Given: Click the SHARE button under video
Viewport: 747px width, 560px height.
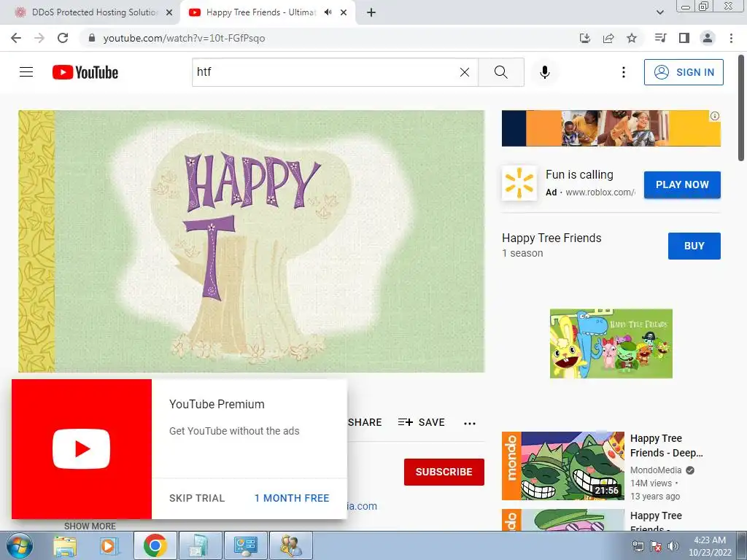Looking at the screenshot, I should point(365,422).
